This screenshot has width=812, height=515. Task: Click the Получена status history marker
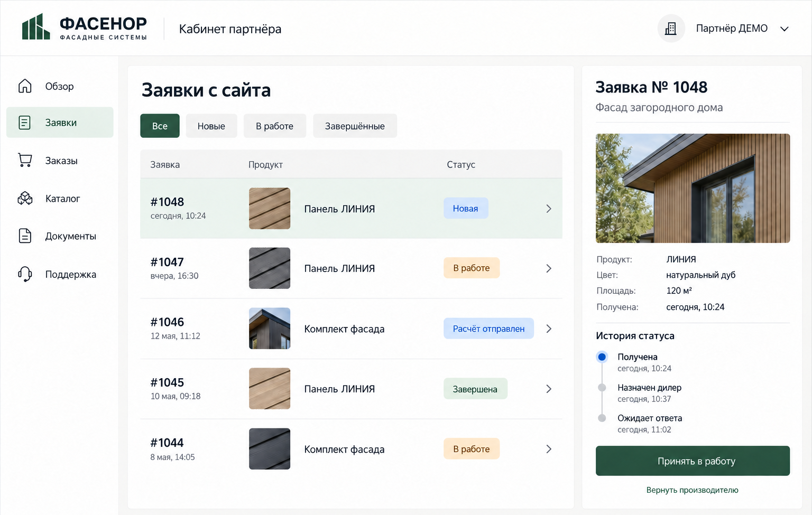(x=602, y=357)
